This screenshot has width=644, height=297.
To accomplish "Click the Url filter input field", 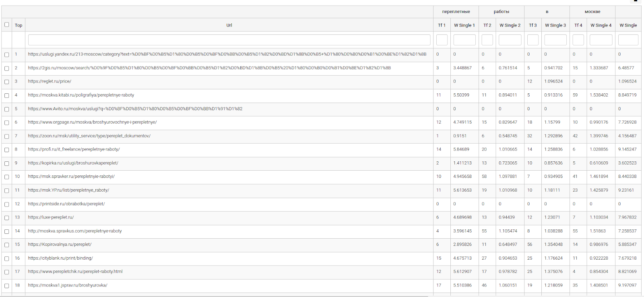I will point(229,40).
